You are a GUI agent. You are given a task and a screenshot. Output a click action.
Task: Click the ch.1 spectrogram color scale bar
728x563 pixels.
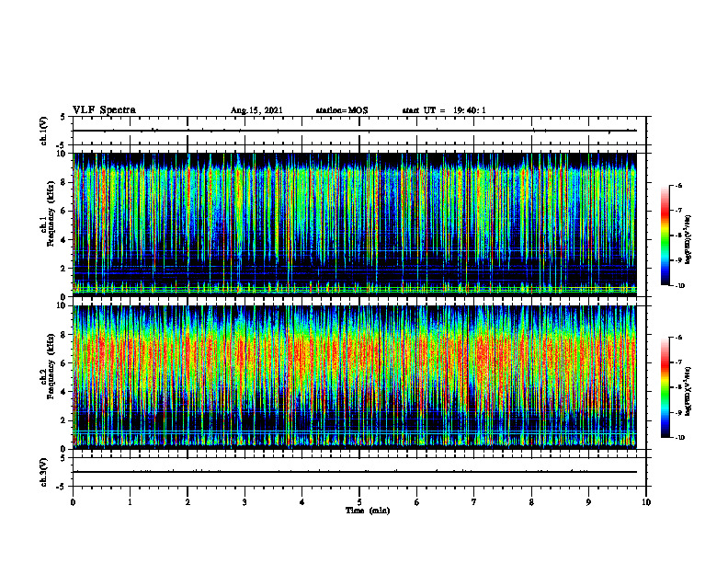(x=665, y=236)
